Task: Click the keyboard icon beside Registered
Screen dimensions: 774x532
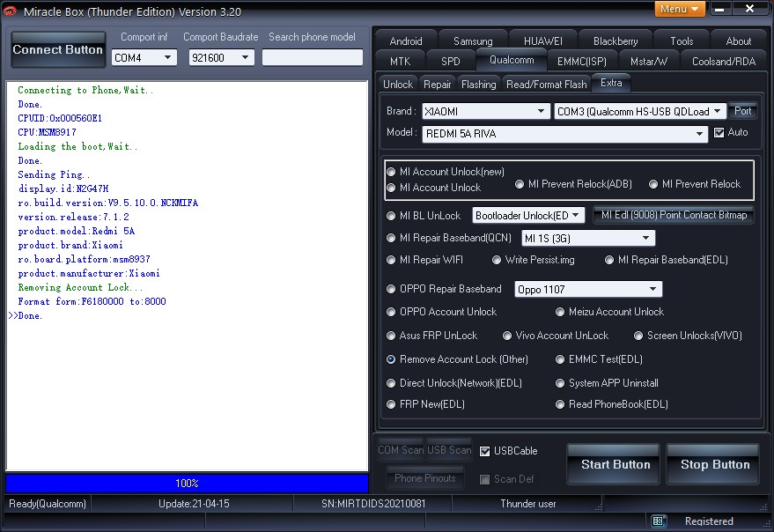Action: point(658,521)
